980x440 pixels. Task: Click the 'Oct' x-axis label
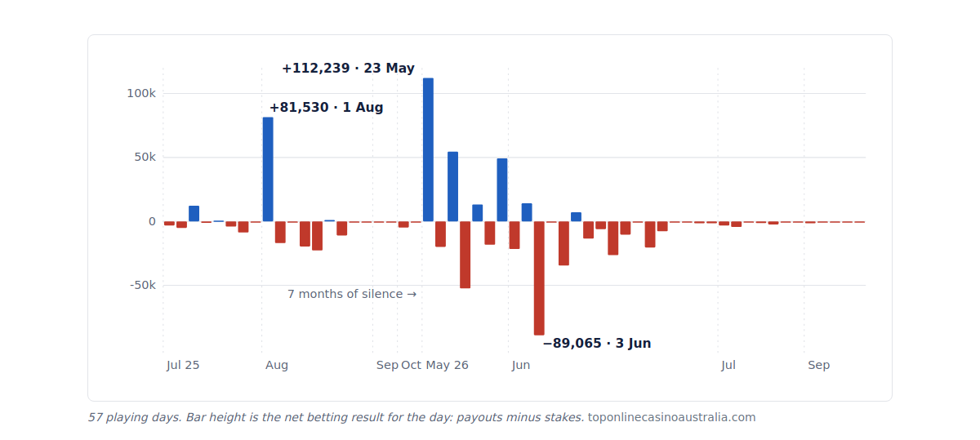[412, 365]
